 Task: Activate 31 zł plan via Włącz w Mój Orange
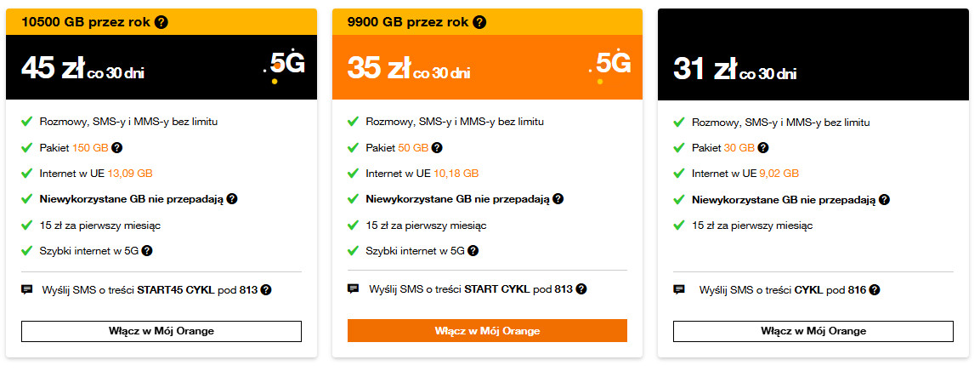[x=813, y=331]
